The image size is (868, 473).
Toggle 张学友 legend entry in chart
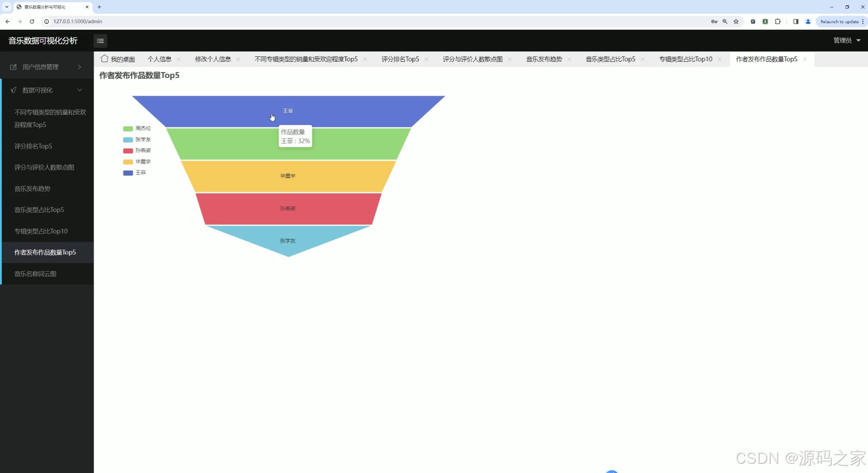point(142,140)
